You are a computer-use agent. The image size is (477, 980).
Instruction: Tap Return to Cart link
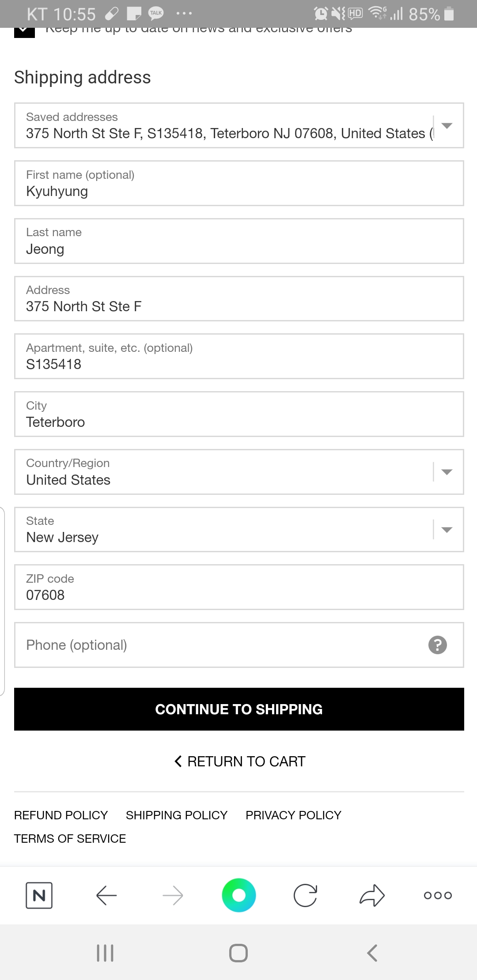click(x=240, y=761)
